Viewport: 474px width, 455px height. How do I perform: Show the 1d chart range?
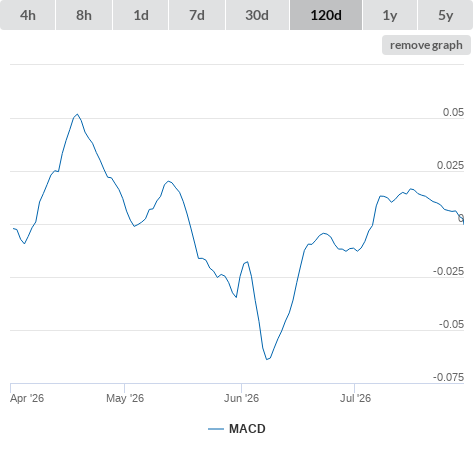(x=141, y=15)
